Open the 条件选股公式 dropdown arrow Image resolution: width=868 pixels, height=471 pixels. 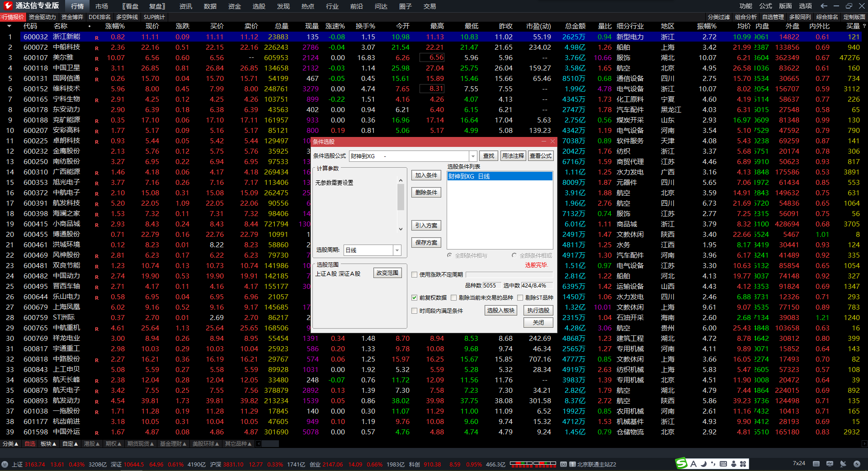[473, 156]
